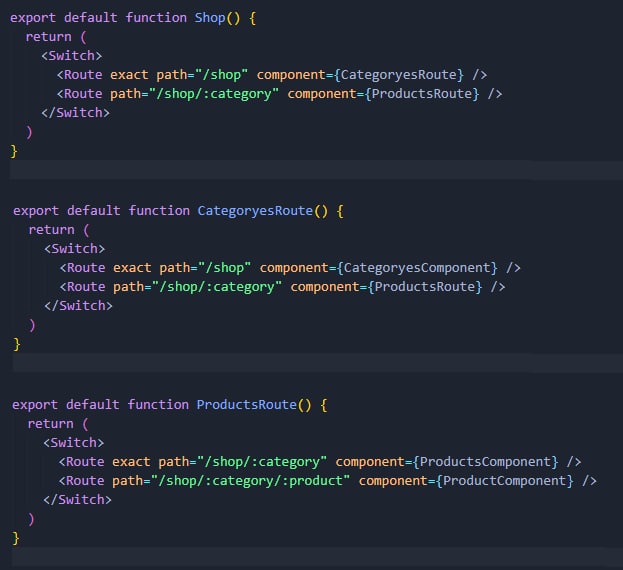This screenshot has width=623, height=570.
Task: Click component attribute on ProductsComponent line
Action: (x=370, y=462)
